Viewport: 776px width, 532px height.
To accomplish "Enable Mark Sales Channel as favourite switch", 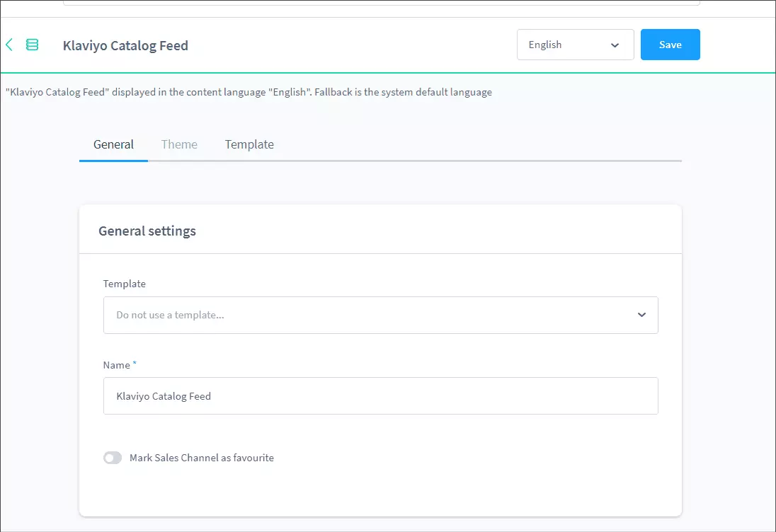I will tap(113, 458).
